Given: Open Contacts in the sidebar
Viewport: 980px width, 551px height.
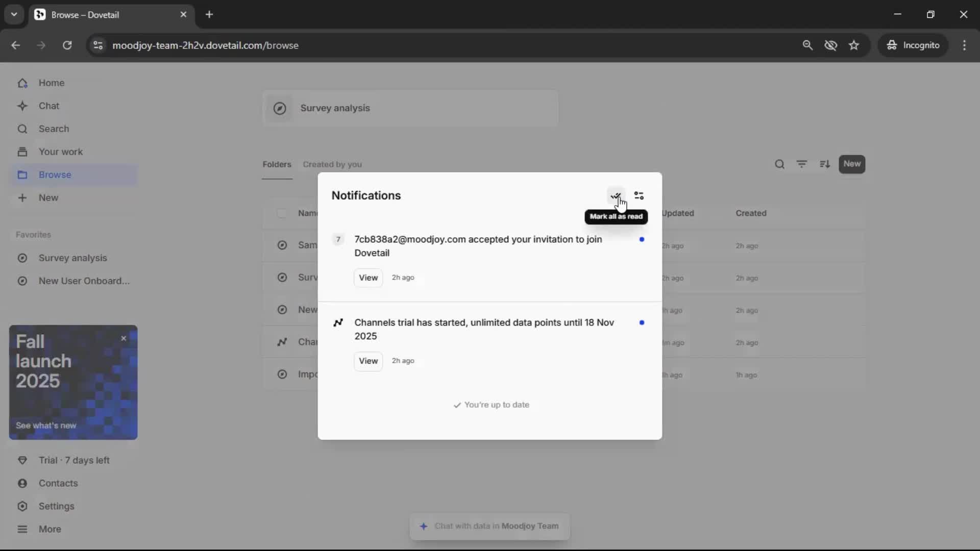Looking at the screenshot, I should click(x=58, y=483).
